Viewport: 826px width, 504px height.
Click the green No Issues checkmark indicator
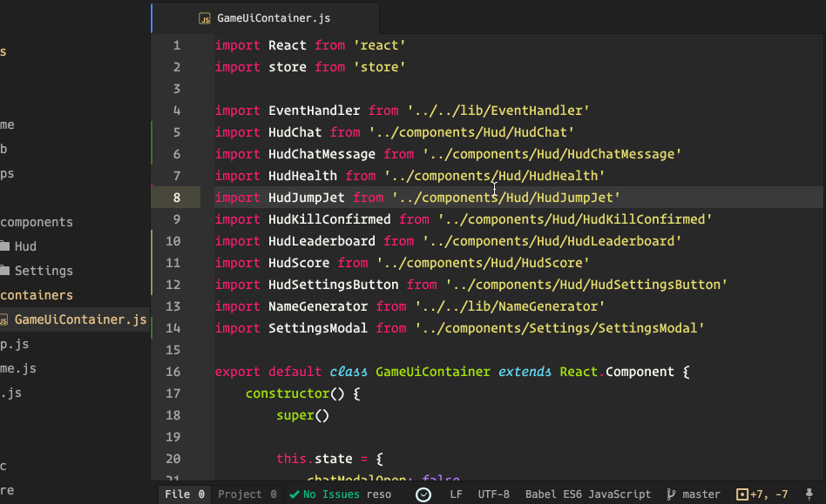pyautogui.click(x=324, y=494)
